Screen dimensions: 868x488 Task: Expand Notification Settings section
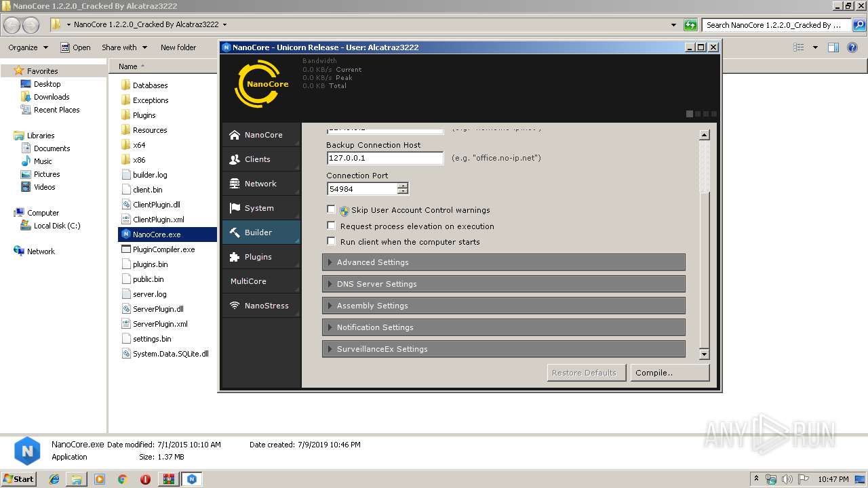click(504, 327)
